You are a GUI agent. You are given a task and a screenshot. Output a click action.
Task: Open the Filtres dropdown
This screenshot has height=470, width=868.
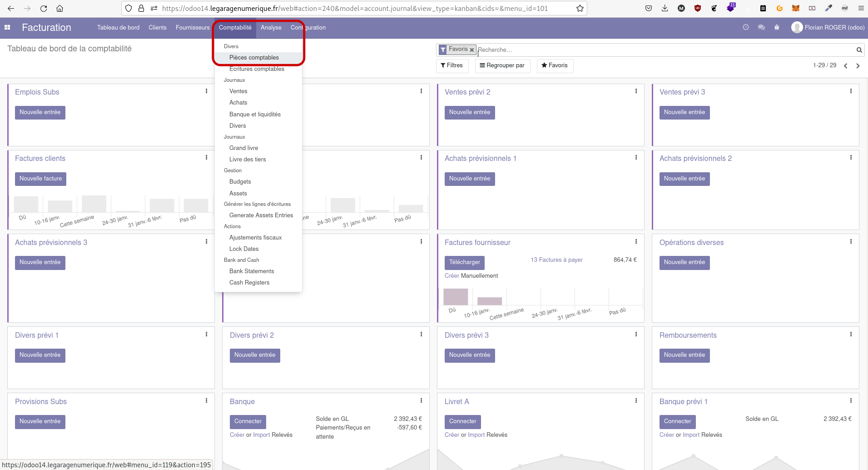point(452,65)
